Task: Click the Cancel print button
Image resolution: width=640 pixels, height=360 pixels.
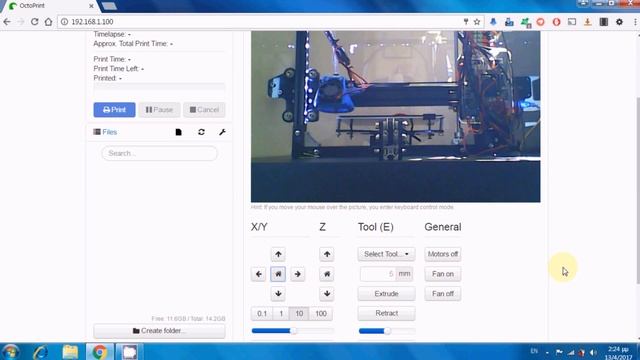Action: pyautogui.click(x=204, y=110)
